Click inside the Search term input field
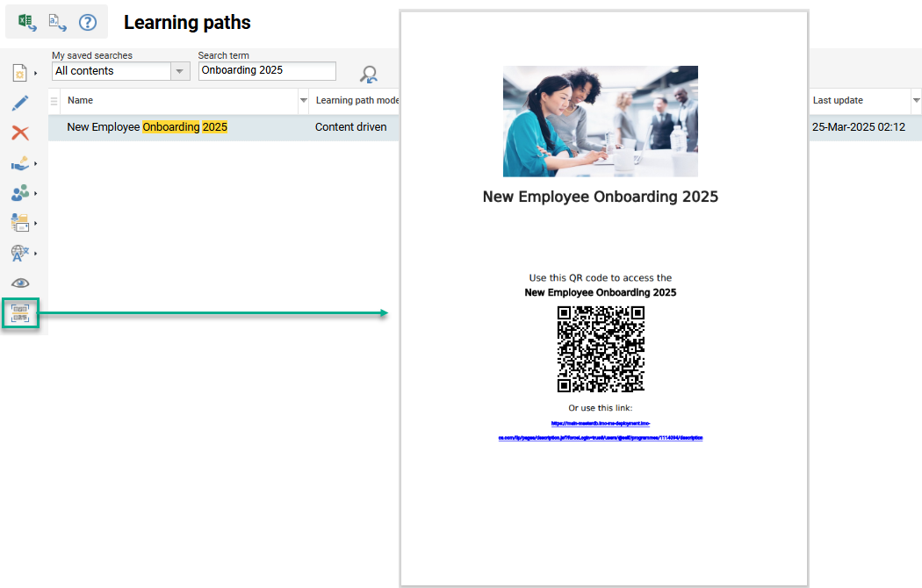 point(266,71)
